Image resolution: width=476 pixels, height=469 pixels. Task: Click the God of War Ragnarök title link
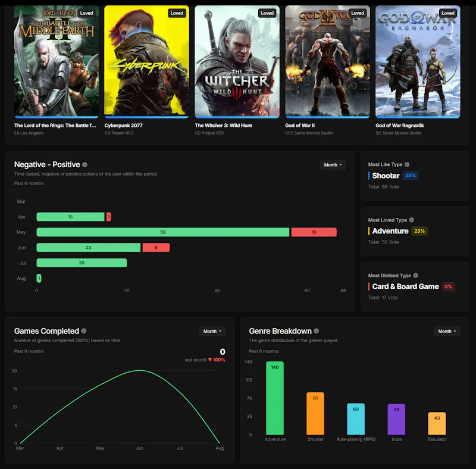[400, 126]
